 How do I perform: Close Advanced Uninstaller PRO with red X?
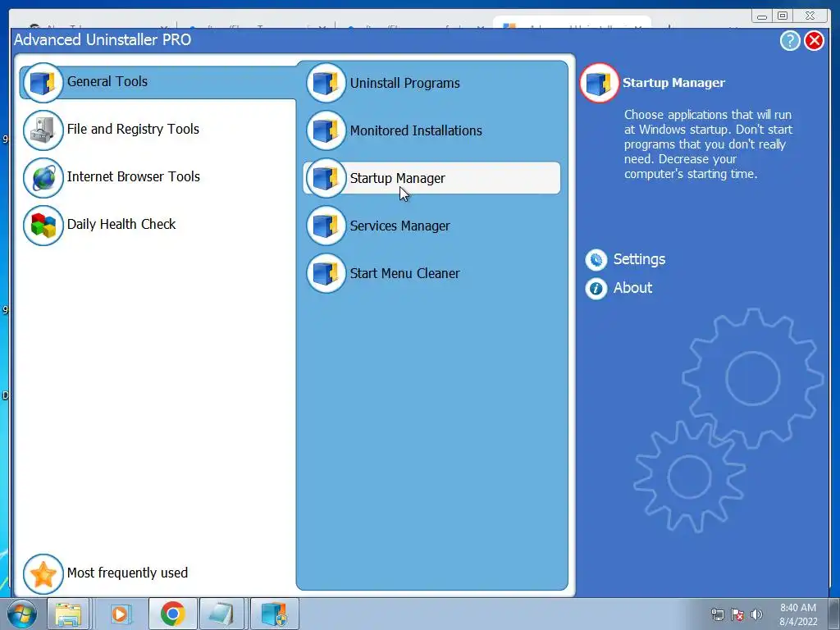click(814, 41)
